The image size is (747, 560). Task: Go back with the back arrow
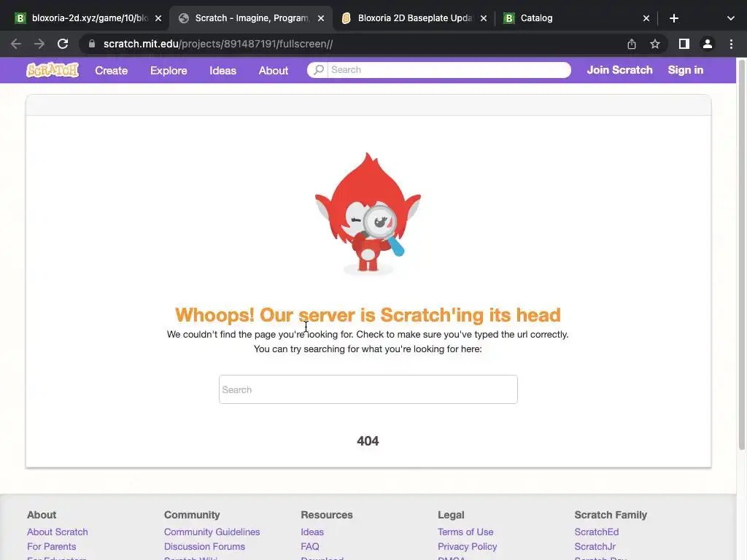pyautogui.click(x=16, y=44)
